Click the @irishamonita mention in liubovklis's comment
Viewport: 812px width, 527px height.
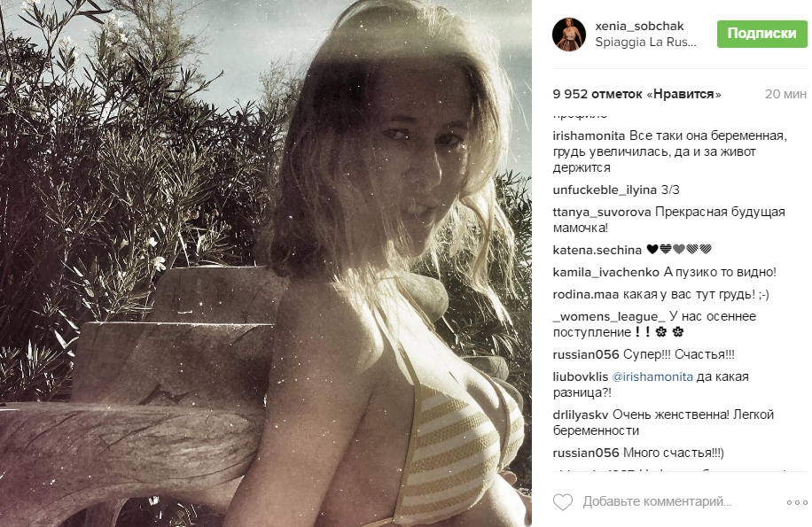pyautogui.click(x=652, y=376)
